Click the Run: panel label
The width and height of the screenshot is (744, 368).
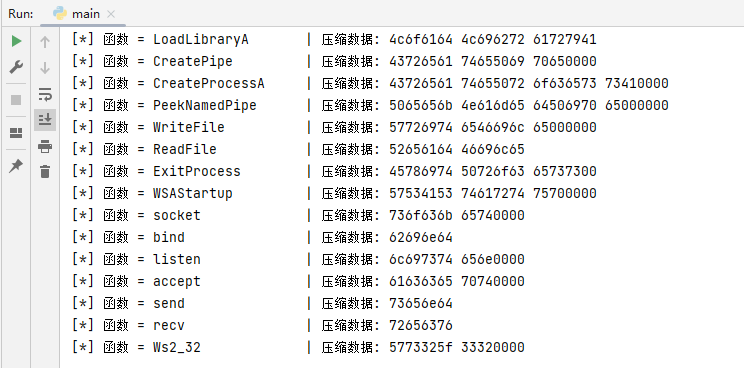point(21,14)
